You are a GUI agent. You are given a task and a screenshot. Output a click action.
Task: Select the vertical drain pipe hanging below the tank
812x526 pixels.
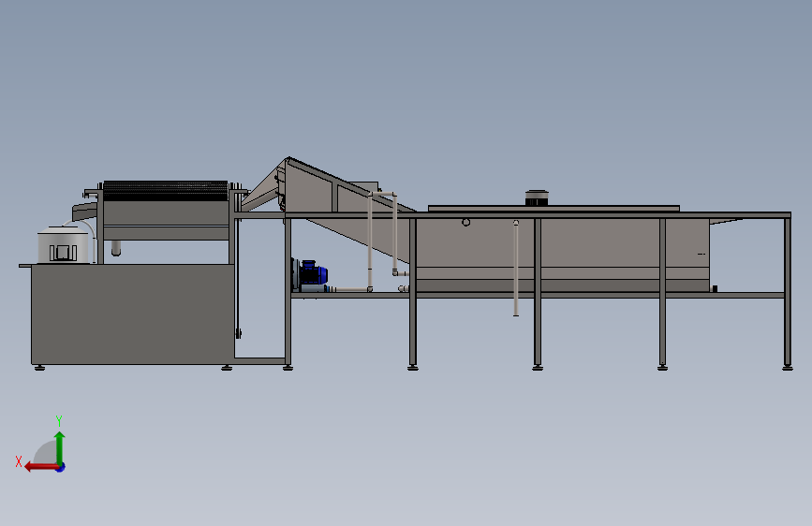[x=516, y=268]
